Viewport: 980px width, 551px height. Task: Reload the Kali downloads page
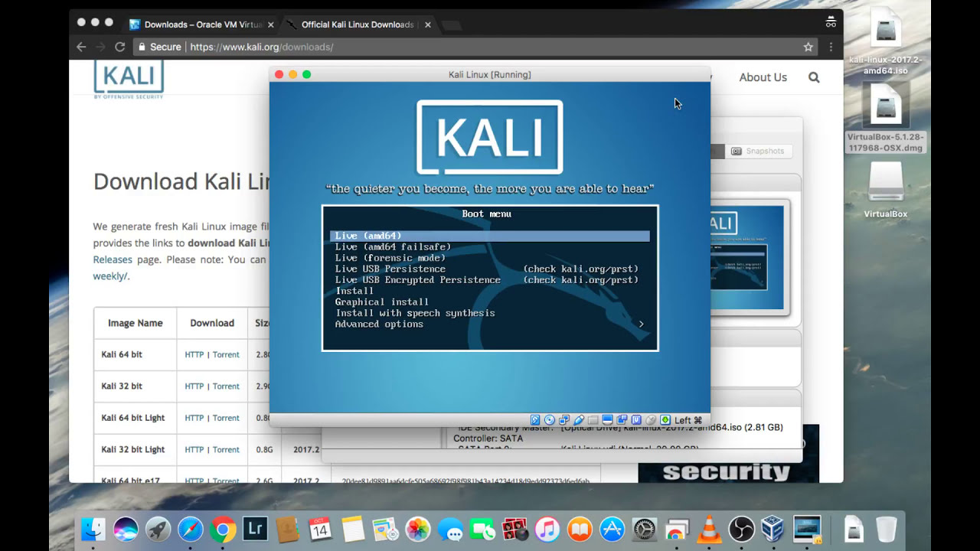tap(120, 47)
